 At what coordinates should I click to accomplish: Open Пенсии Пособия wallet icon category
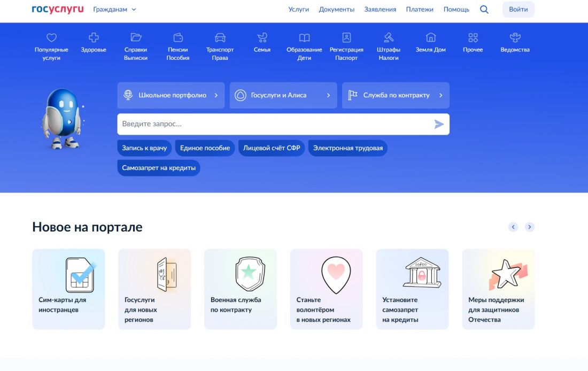[x=178, y=38]
